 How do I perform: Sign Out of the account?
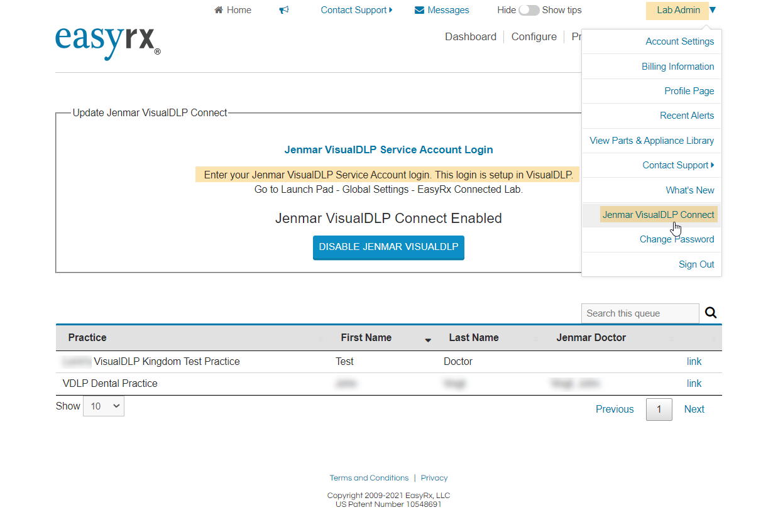click(696, 264)
